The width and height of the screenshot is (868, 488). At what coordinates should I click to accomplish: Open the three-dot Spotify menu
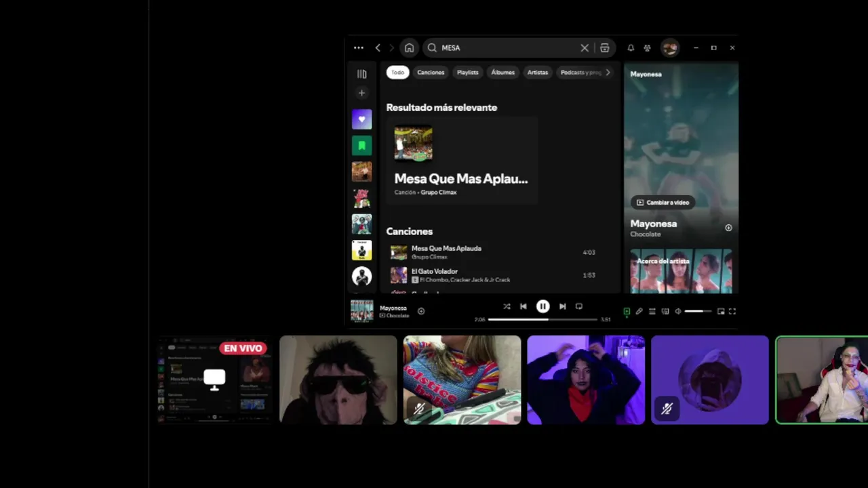(x=359, y=48)
